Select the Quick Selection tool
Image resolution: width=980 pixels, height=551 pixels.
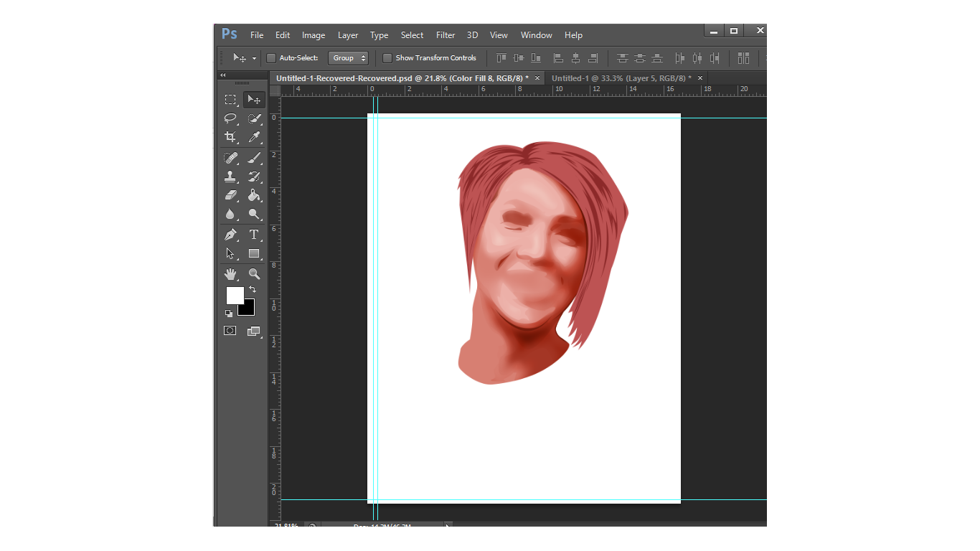[x=254, y=118]
